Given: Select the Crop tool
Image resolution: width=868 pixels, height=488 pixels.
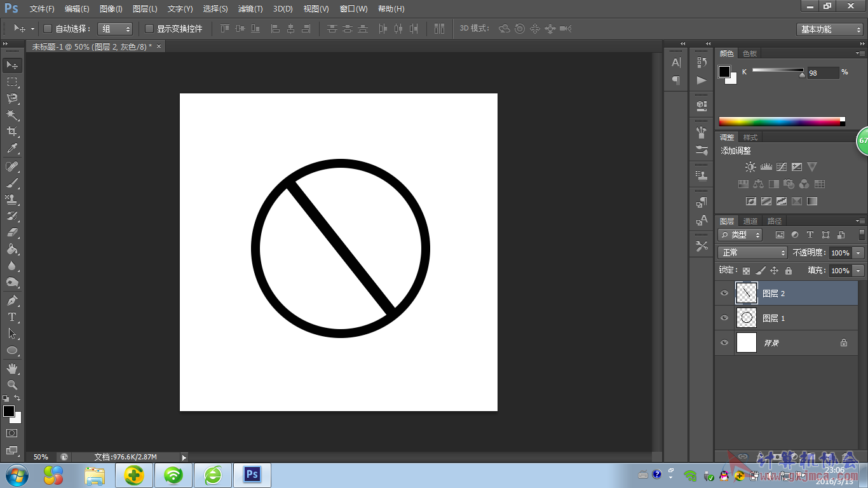Looking at the screenshot, I should pos(12,132).
